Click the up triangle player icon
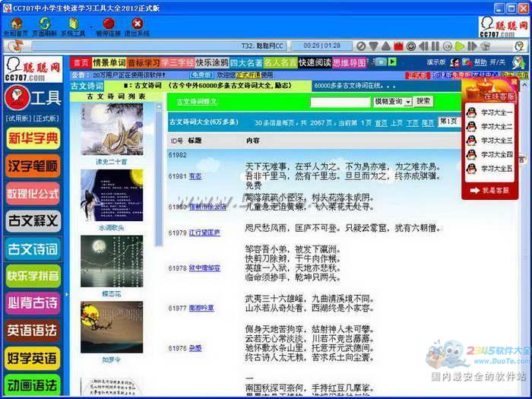The height and width of the screenshot is (399, 532). pyautogui.click(x=385, y=46)
